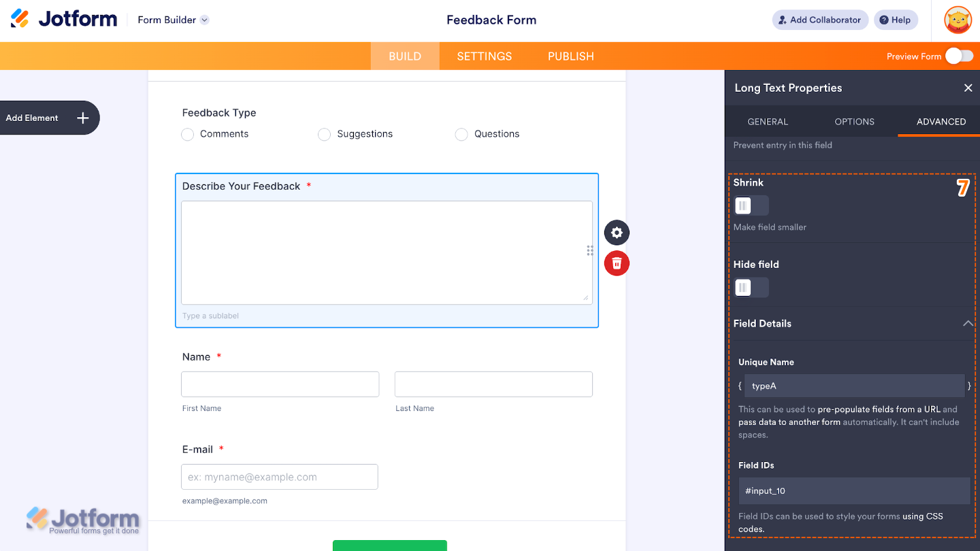Open the Form Builder dropdown arrow

coord(204,20)
